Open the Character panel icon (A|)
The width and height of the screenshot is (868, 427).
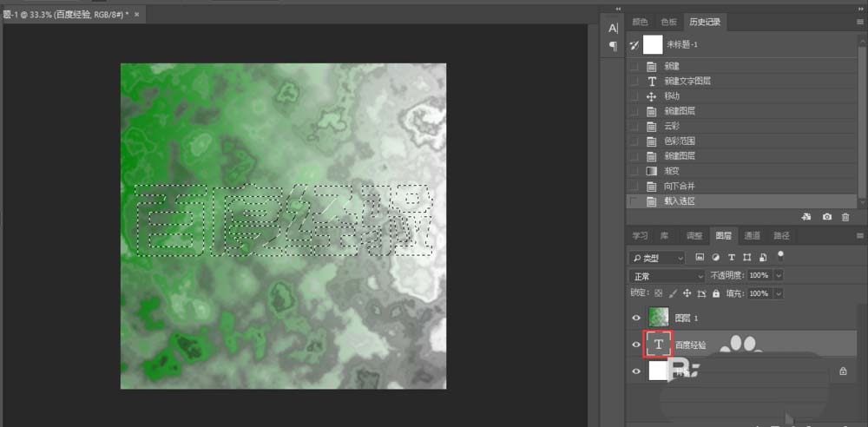[x=613, y=29]
